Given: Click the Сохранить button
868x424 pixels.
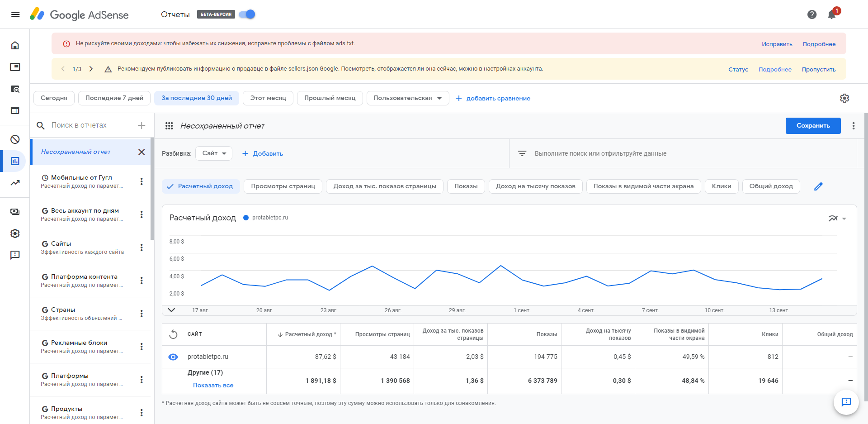Looking at the screenshot, I should pos(813,126).
